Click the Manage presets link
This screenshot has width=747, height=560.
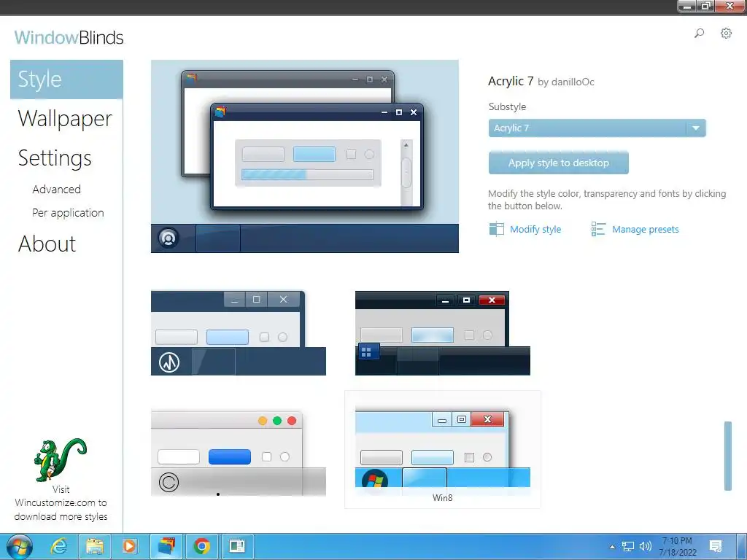pos(645,229)
